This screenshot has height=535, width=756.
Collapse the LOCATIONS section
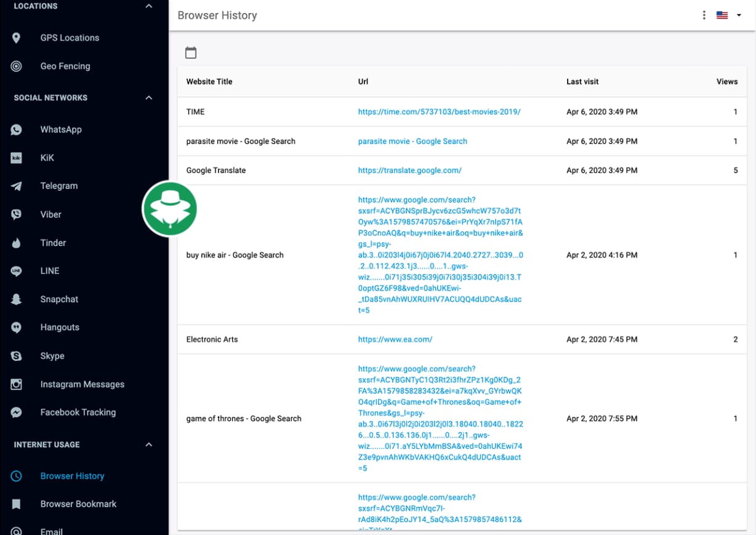pyautogui.click(x=148, y=6)
